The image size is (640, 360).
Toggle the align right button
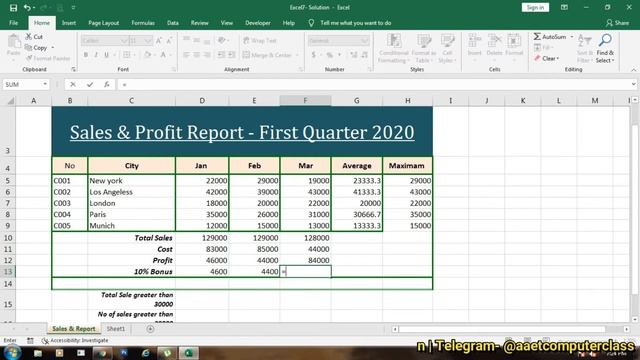207,55
